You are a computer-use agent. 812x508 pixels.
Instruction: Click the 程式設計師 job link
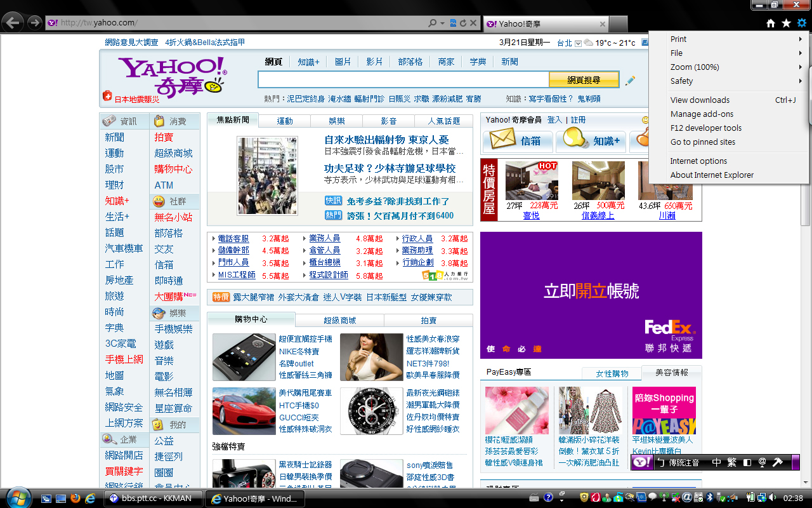click(329, 275)
